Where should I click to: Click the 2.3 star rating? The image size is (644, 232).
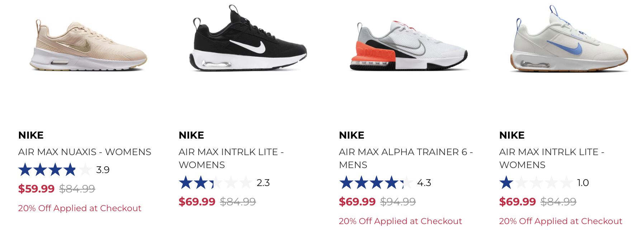[224, 183]
